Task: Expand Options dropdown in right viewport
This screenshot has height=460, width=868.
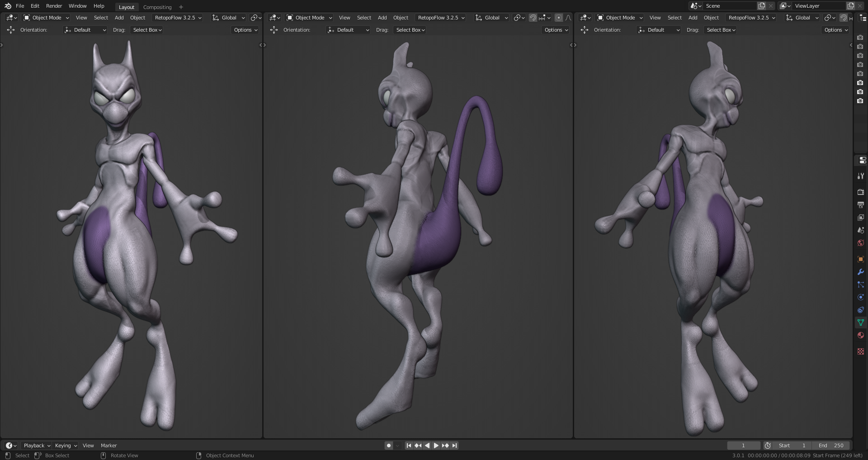Action: pos(835,30)
